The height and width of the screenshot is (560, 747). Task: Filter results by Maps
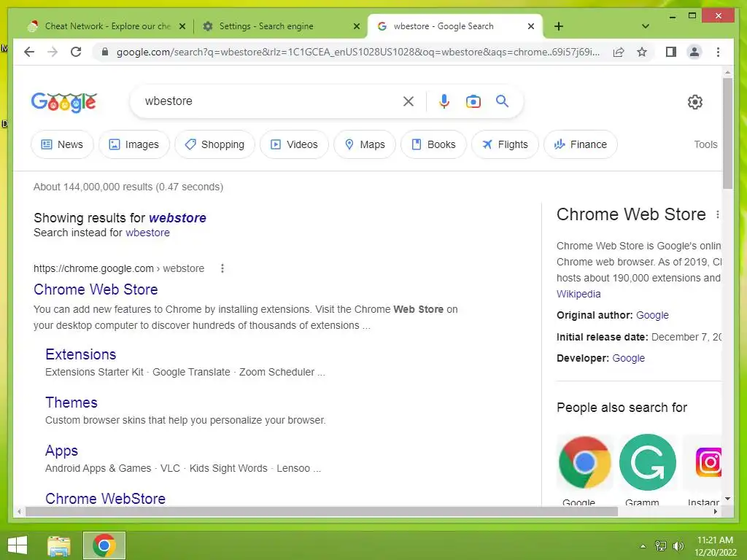pyautogui.click(x=365, y=144)
